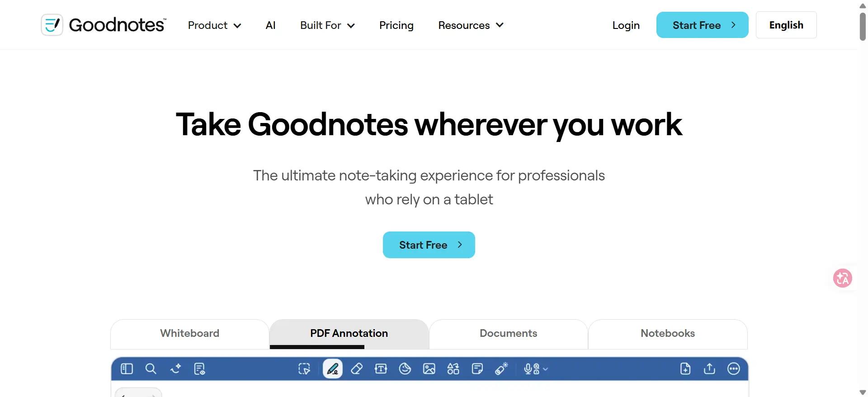The width and height of the screenshot is (868, 397).
Task: Switch to the PDF Annotation tab
Action: (349, 334)
